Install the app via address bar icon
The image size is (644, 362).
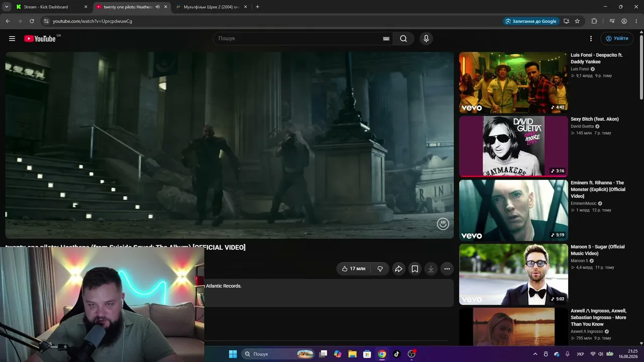point(567,21)
